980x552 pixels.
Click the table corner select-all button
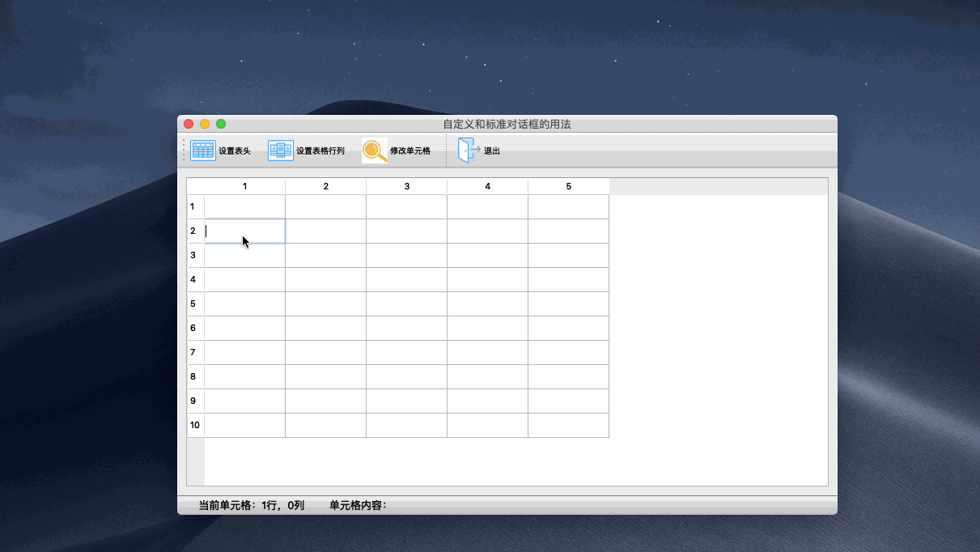(196, 186)
